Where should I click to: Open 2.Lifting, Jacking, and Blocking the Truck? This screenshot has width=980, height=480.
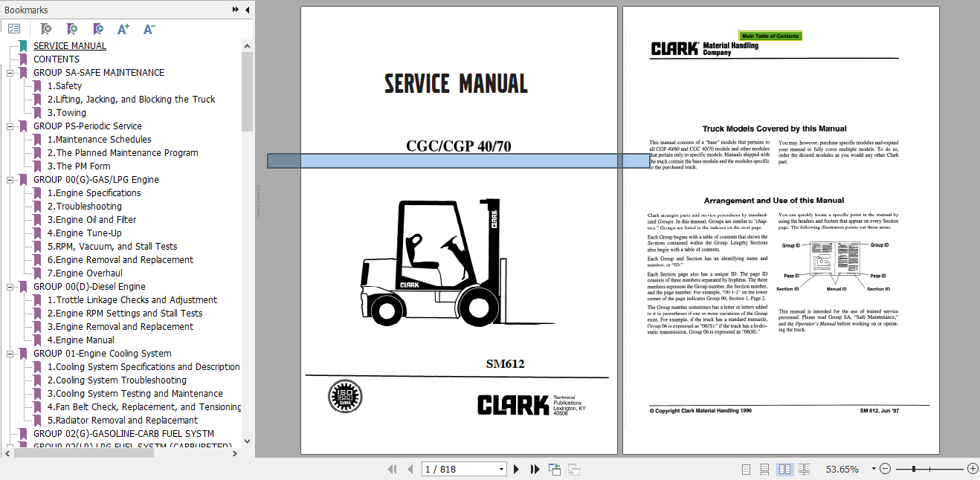(x=131, y=99)
